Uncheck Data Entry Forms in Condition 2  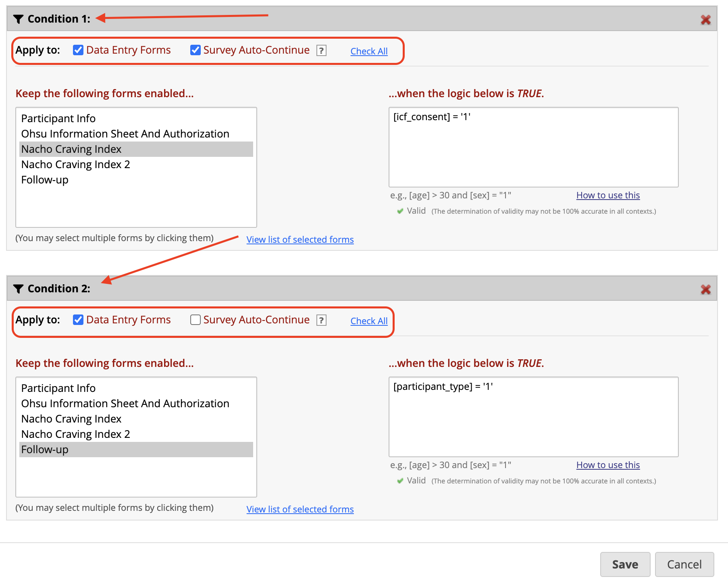coord(78,320)
